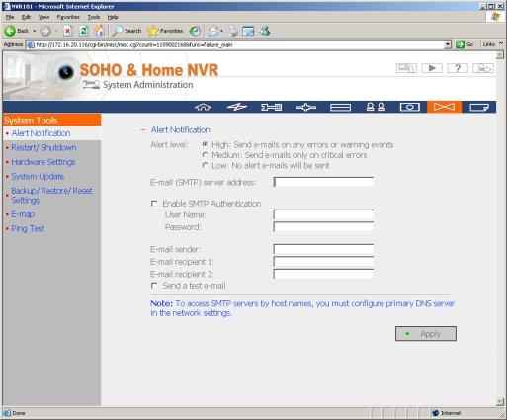Open the two-users management icon
This screenshot has height=420, width=507.
(x=376, y=107)
